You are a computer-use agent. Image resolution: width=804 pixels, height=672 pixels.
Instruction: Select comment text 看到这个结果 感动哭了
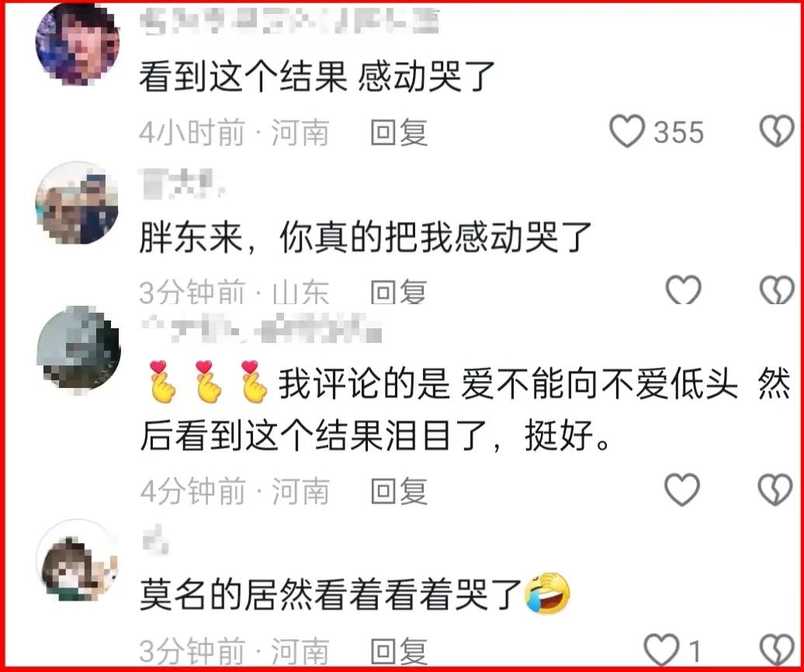coord(317,77)
